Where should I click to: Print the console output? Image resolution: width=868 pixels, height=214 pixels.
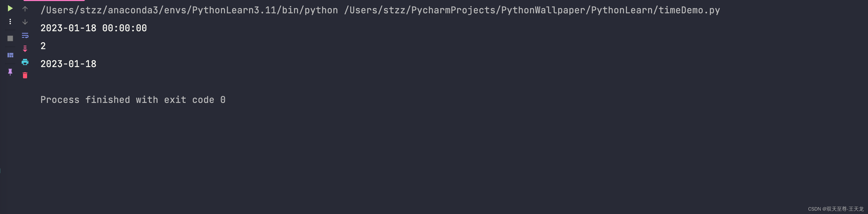coord(25,62)
